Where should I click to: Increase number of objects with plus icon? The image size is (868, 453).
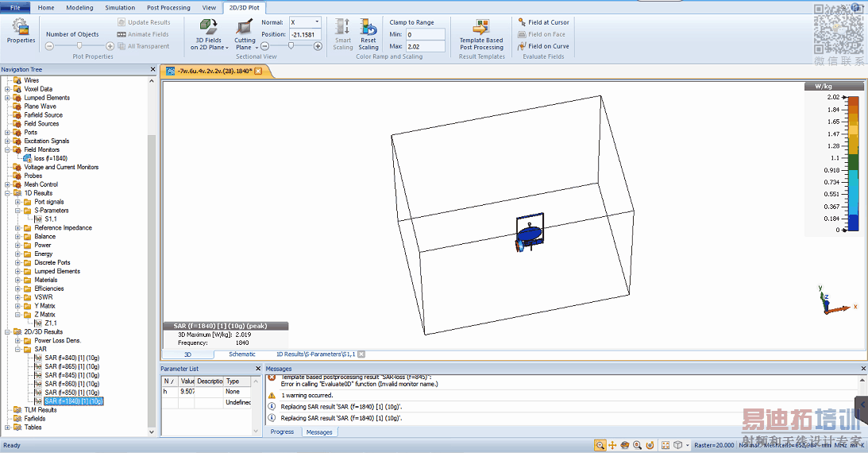point(110,47)
